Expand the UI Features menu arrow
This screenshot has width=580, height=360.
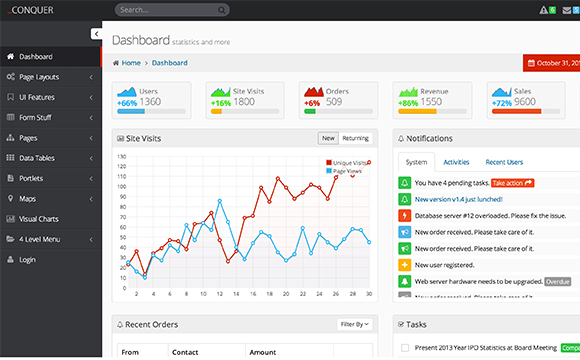point(91,97)
